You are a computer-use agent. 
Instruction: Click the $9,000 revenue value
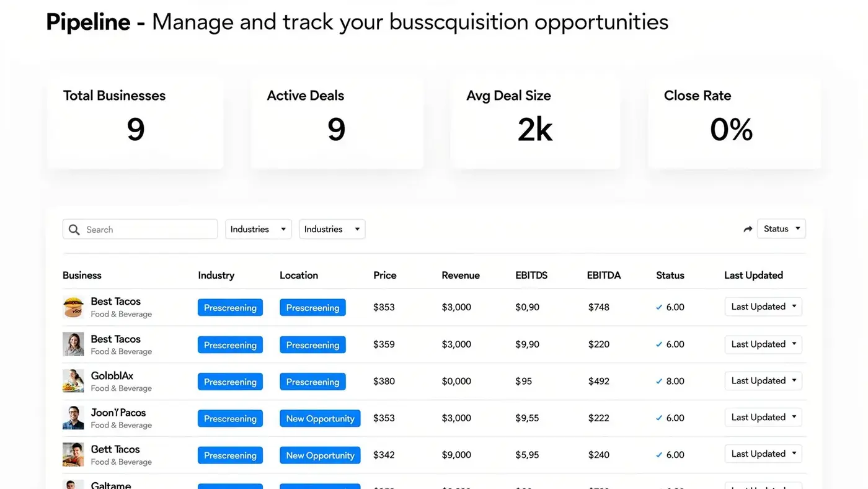tap(456, 454)
